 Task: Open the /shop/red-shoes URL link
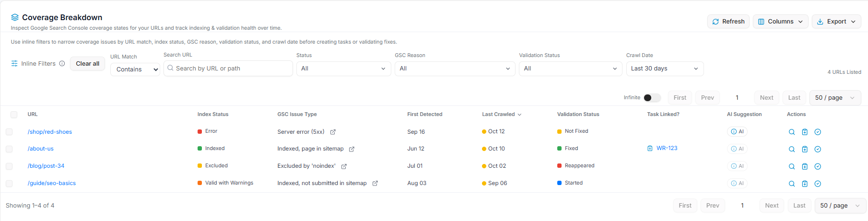coord(50,132)
